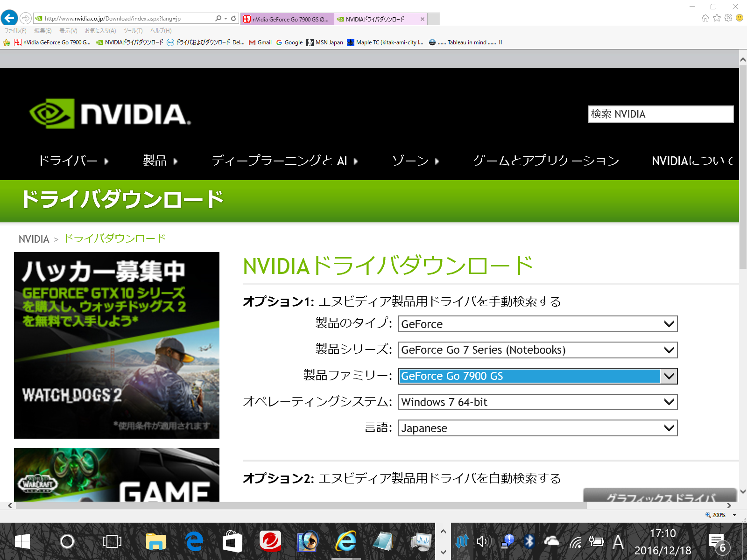Open Trend Micro red icon on taskbar
This screenshot has height=560, width=747.
point(270,541)
